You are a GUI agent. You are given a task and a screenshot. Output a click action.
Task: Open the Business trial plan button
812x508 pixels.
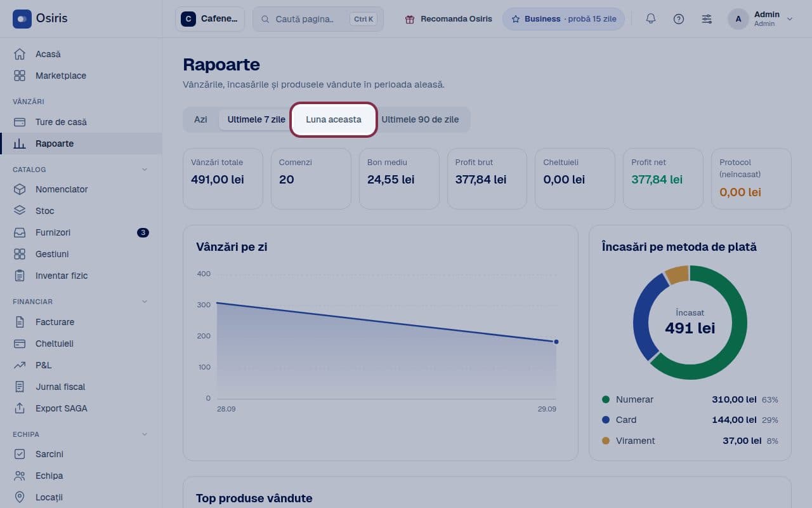click(563, 19)
